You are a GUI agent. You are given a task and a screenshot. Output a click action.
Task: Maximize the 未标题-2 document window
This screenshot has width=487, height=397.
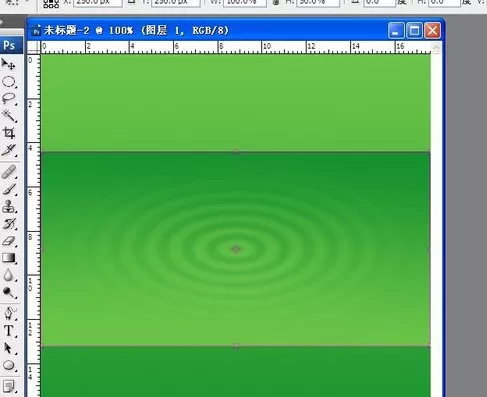click(414, 31)
